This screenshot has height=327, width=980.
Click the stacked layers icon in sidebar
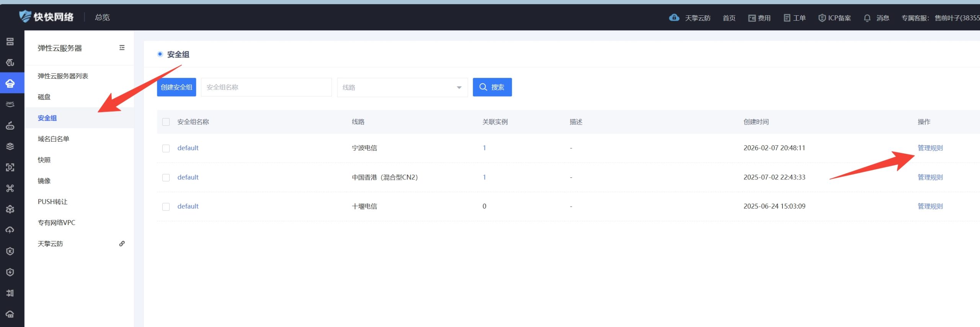[10, 146]
